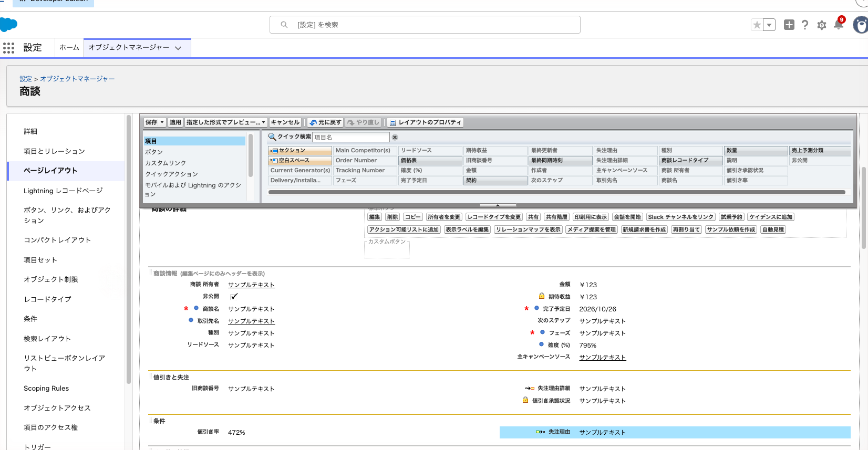Viewport: 868px width, 450px height.
Task: Open the 保存 dropdown arrow
Action: (162, 122)
